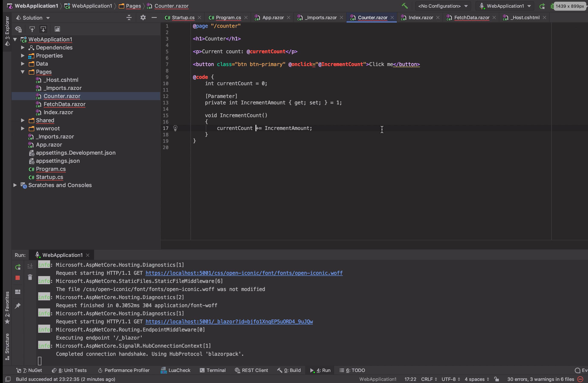The image size is (588, 383).
Task: Open the TODO tool window
Action: point(352,370)
